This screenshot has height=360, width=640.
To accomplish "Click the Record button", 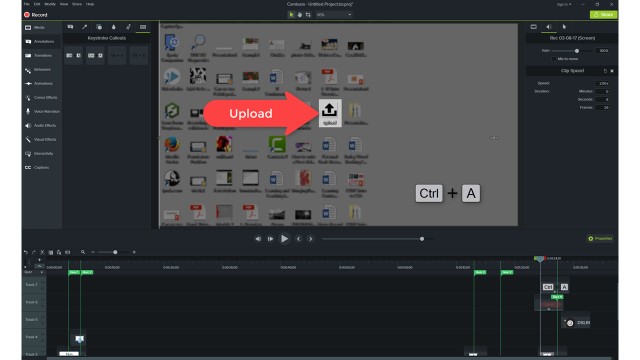I will tap(36, 15).
